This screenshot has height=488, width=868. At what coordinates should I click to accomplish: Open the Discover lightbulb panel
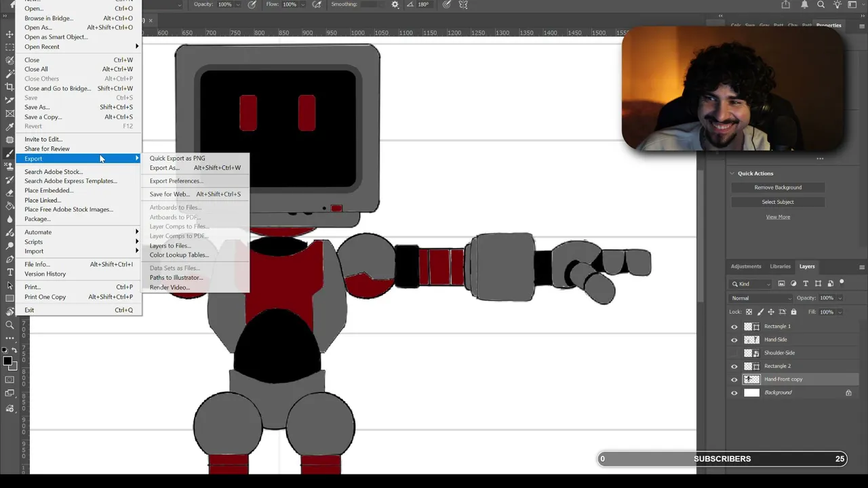838,5
